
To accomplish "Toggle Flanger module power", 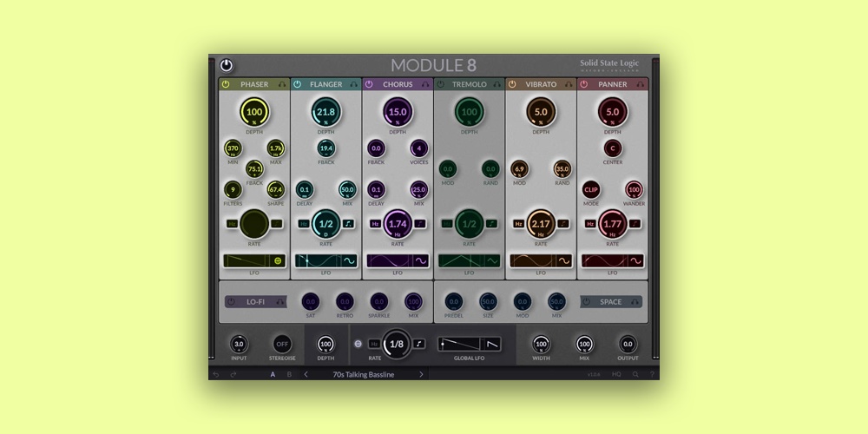I will 297,85.
